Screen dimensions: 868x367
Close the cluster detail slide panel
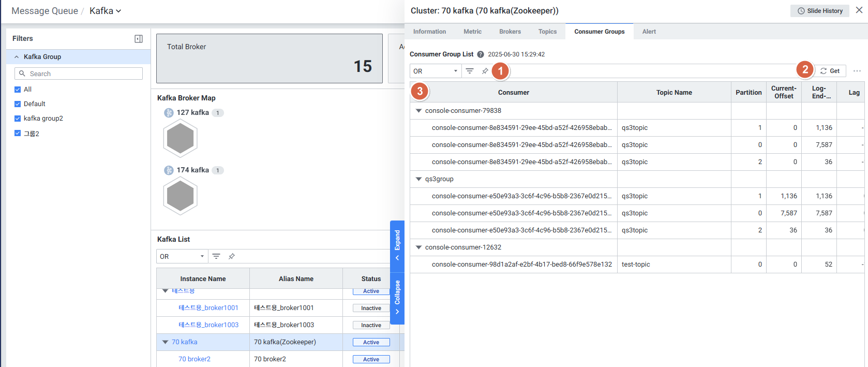[859, 10]
